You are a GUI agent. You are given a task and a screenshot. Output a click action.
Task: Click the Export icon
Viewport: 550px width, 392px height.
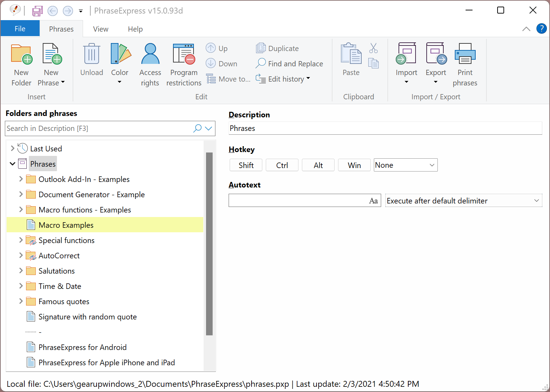pyautogui.click(x=436, y=53)
